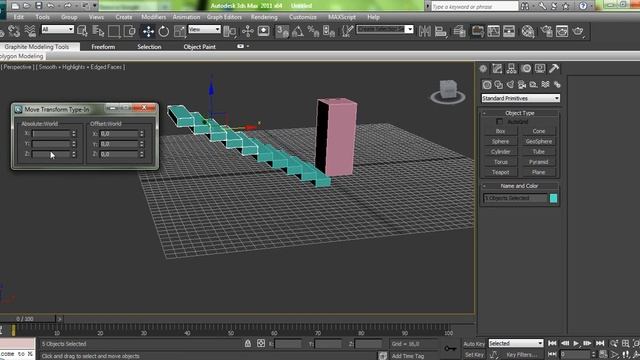Viewport: 640px width, 360px height.
Task: Select the Lights category icon
Action: [x=510, y=84]
